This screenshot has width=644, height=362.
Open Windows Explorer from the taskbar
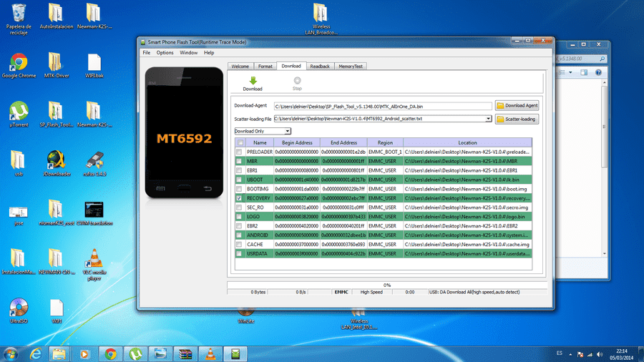coord(59,354)
